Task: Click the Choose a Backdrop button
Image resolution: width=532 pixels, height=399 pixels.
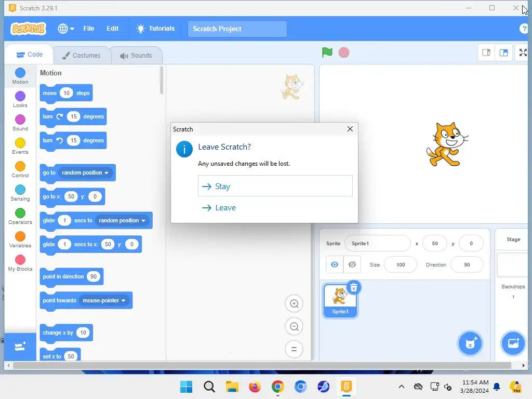Action: [513, 343]
